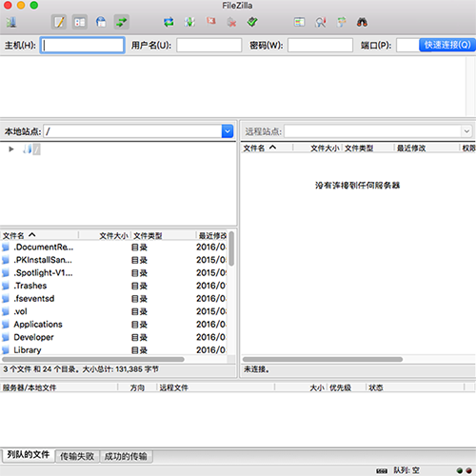Viewport: 476px width, 476px height.
Task: Click the cancel current operation icon
Action: (211, 22)
